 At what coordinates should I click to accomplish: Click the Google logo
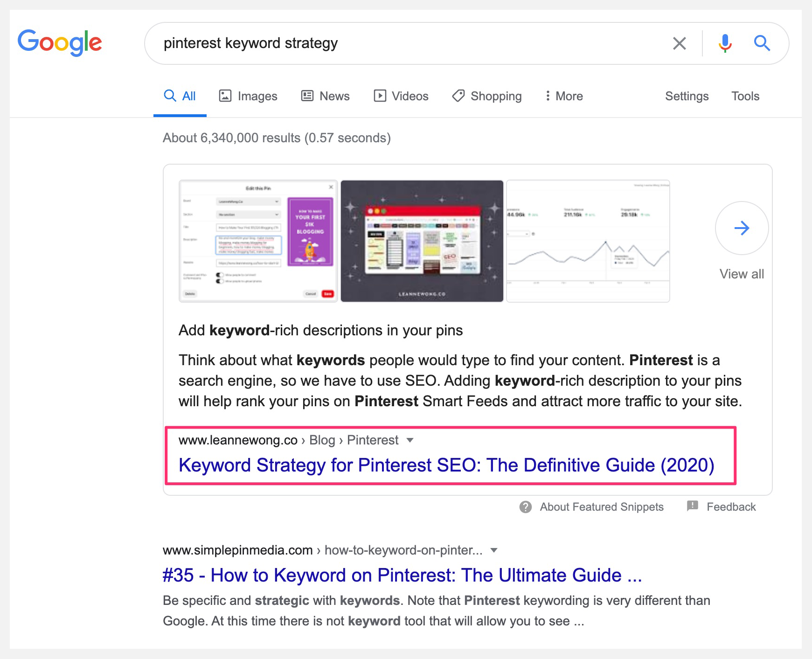point(60,42)
